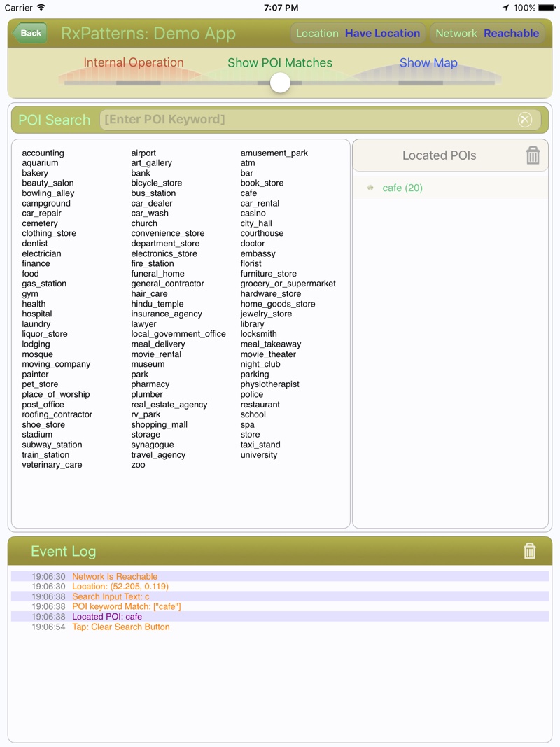Image resolution: width=560 pixels, height=747 pixels.
Task: Switch to Internal Operation mode
Action: point(133,62)
